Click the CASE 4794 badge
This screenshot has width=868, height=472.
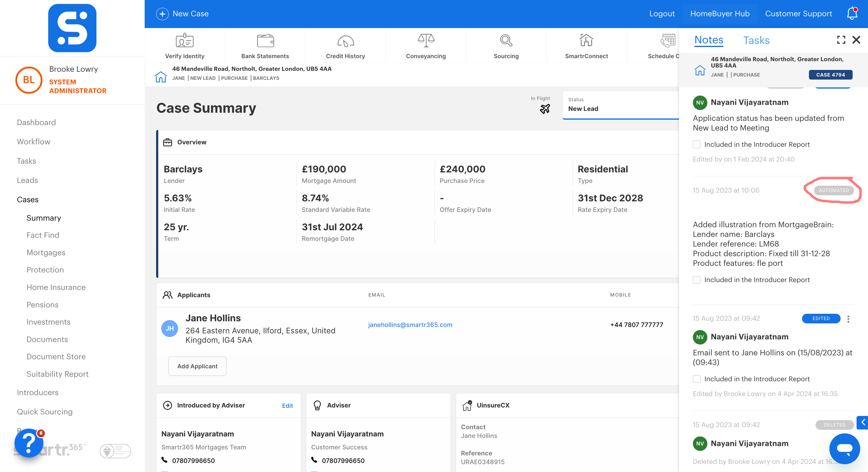830,75
